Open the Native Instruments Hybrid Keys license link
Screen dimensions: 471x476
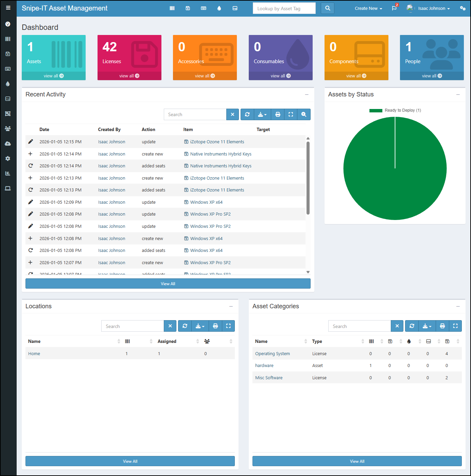tap(221, 154)
